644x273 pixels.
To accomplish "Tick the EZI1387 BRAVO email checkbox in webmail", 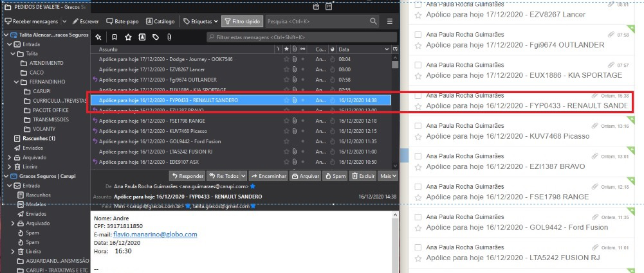I will coord(418,156).
